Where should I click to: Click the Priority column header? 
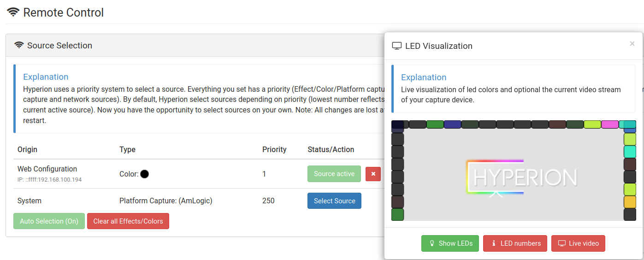pyautogui.click(x=274, y=149)
